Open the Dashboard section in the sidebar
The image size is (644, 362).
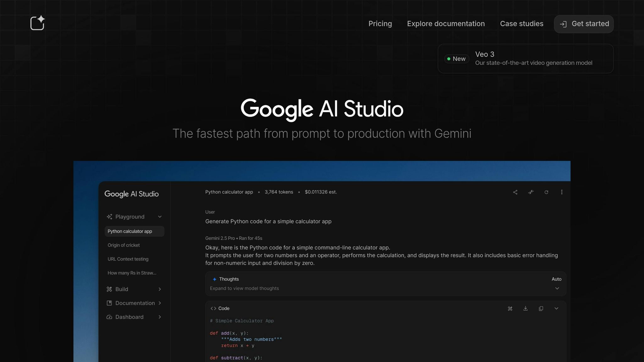click(129, 317)
